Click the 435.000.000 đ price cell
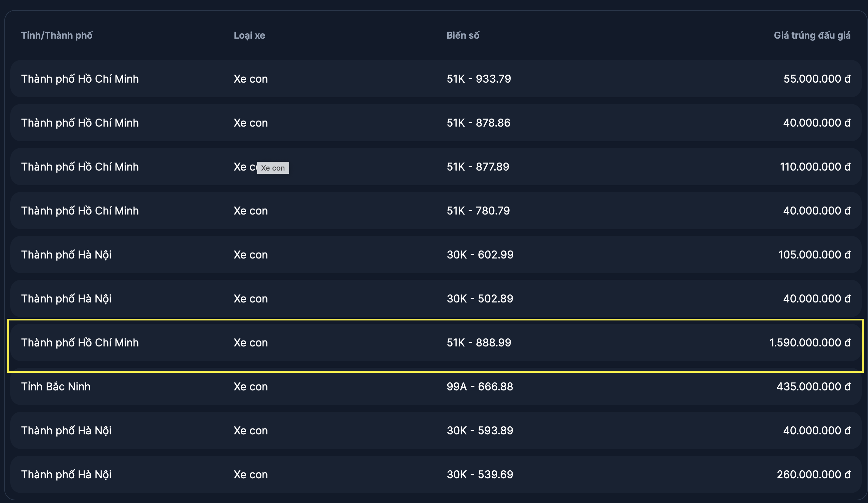Screen dimensions: 868x503 pyautogui.click(x=813, y=386)
